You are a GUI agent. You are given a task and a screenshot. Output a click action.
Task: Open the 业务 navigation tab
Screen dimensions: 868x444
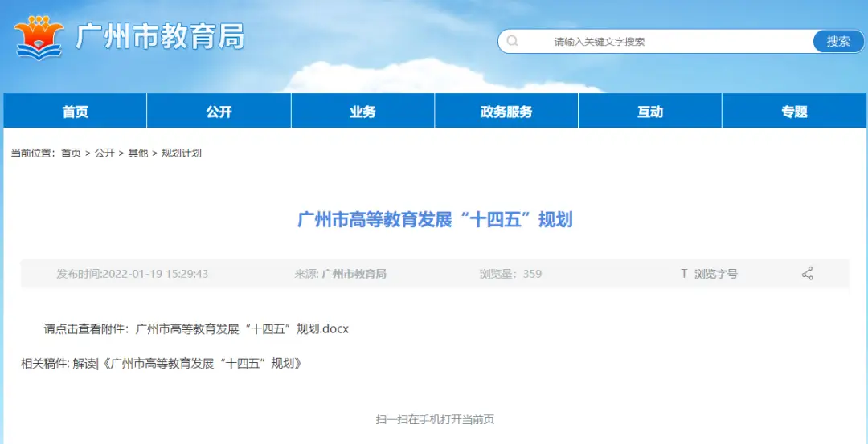point(362,111)
